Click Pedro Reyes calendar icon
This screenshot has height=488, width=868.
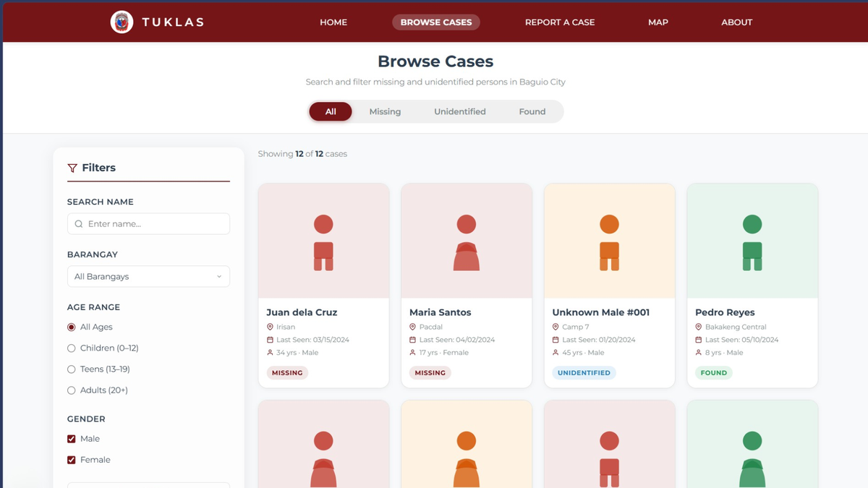[699, 340]
